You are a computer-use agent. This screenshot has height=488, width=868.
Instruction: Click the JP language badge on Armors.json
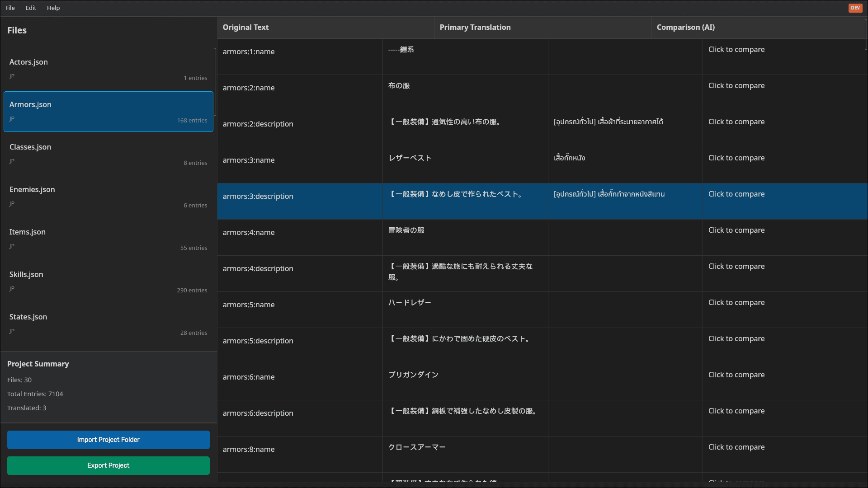pos(12,118)
